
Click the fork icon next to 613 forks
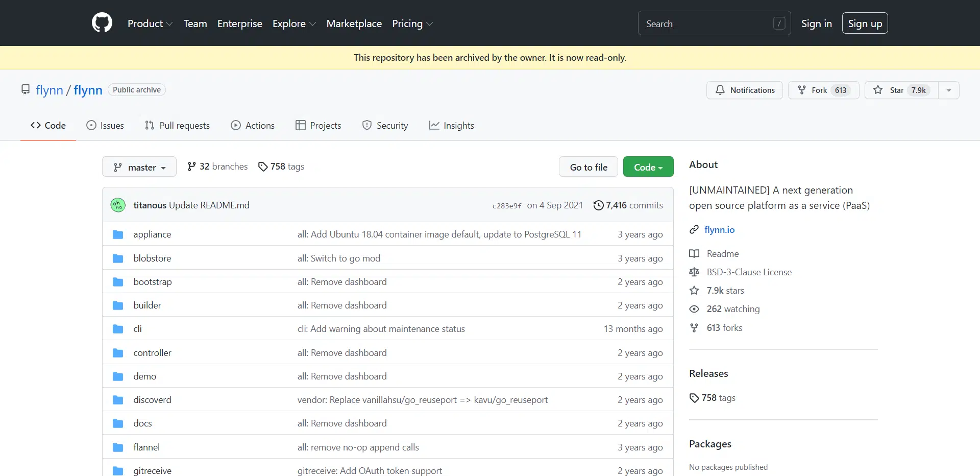(694, 328)
